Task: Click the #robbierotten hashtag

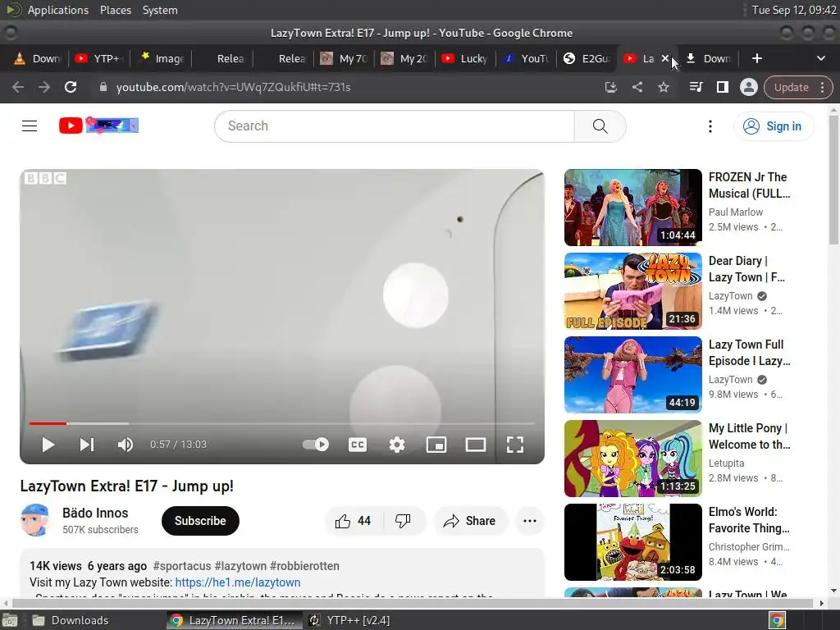Action: [305, 566]
